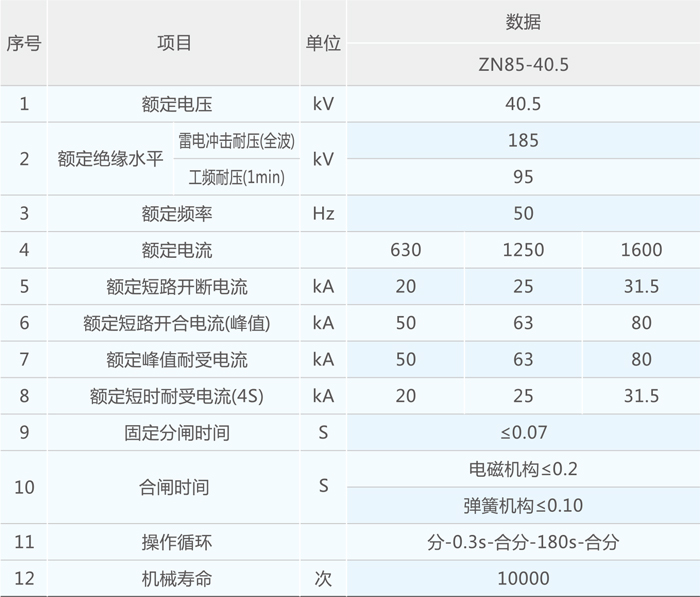Select the Hz unit cell
The height and width of the screenshot is (597, 700).
(323, 213)
